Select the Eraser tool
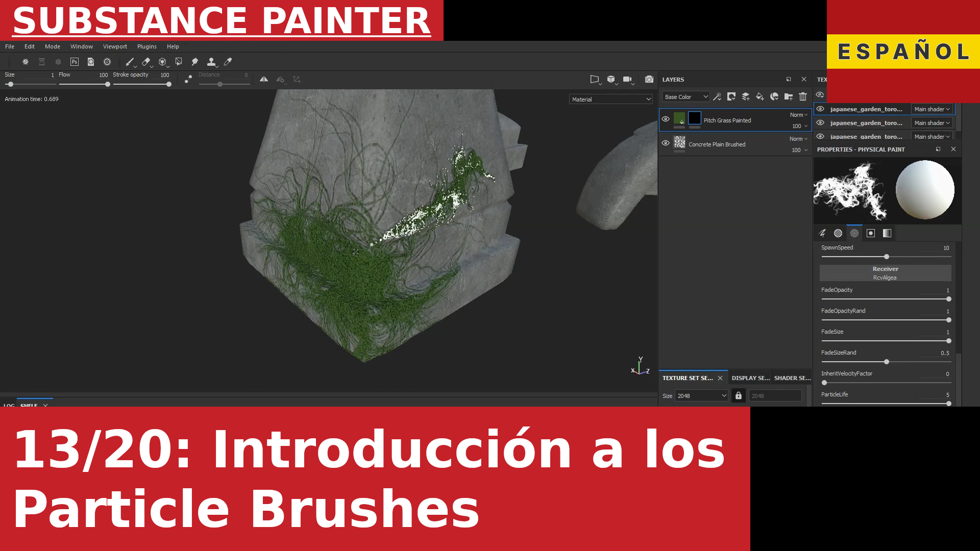This screenshot has height=551, width=980. coord(146,62)
